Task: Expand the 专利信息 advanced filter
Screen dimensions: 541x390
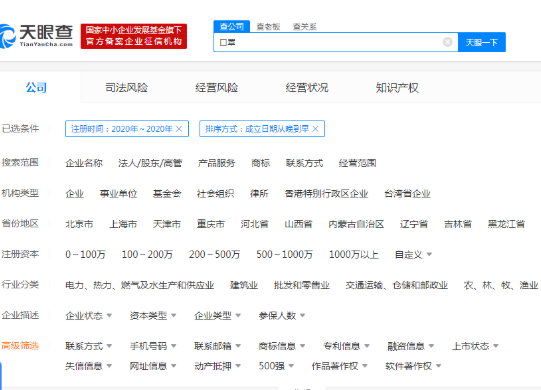Action: 347,346
